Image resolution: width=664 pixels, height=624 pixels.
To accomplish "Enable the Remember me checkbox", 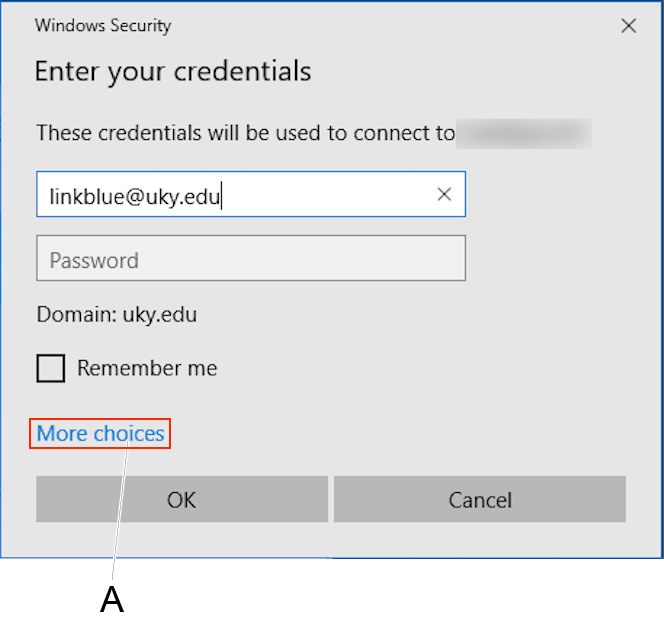I will (x=51, y=368).
